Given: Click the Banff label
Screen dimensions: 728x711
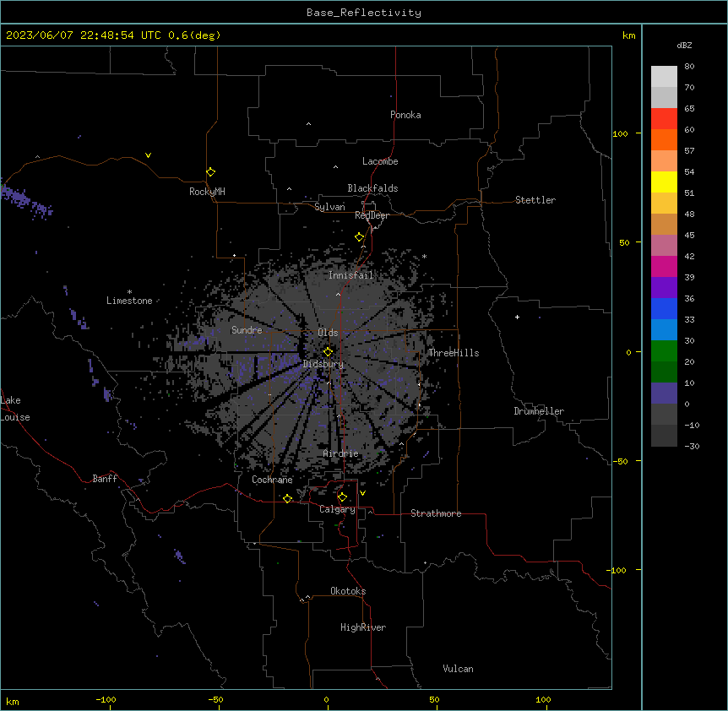Looking at the screenshot, I should tap(105, 479).
